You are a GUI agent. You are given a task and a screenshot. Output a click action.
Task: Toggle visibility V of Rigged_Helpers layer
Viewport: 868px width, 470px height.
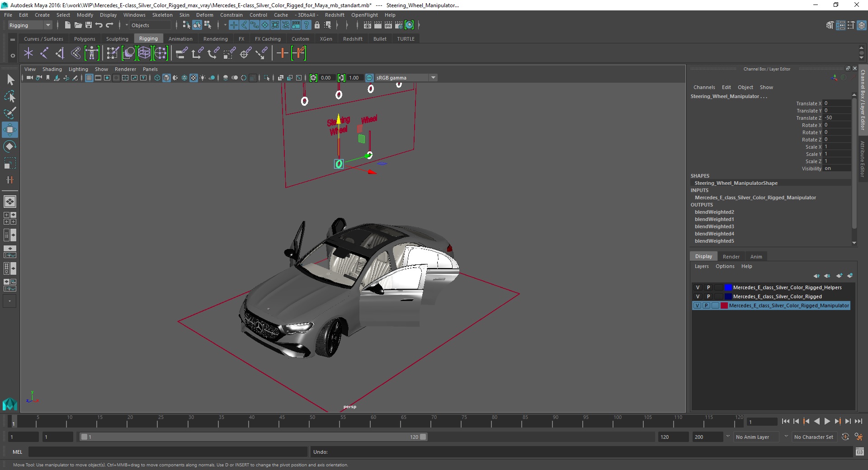tap(698, 287)
